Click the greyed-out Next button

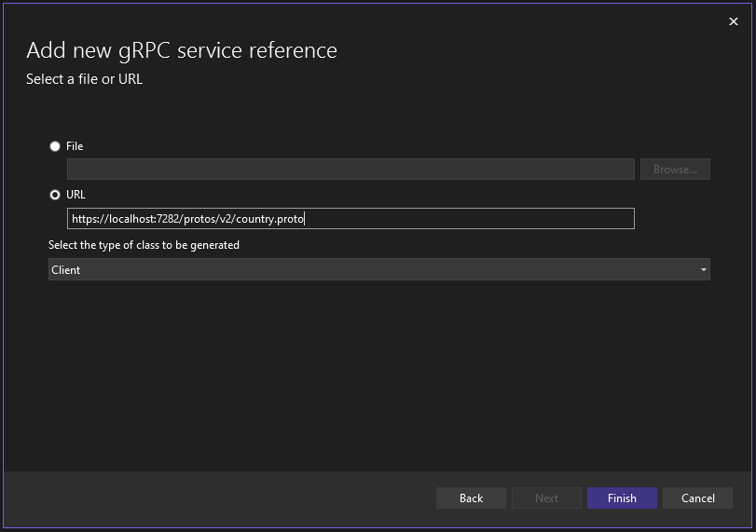pyautogui.click(x=546, y=498)
